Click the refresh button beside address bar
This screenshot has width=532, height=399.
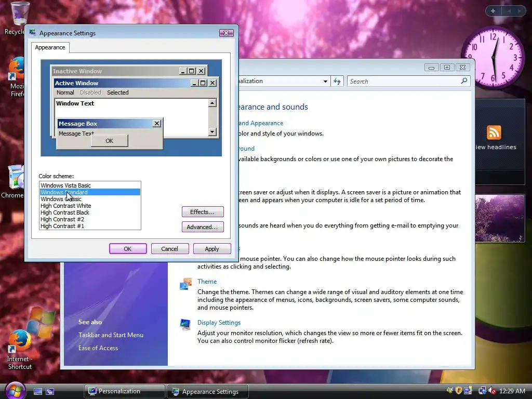[337, 81]
